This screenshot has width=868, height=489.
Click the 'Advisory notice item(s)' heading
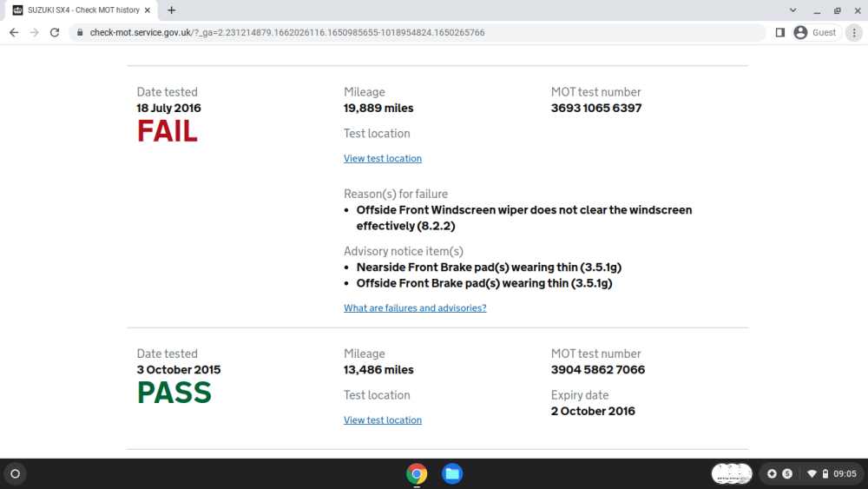404,251
